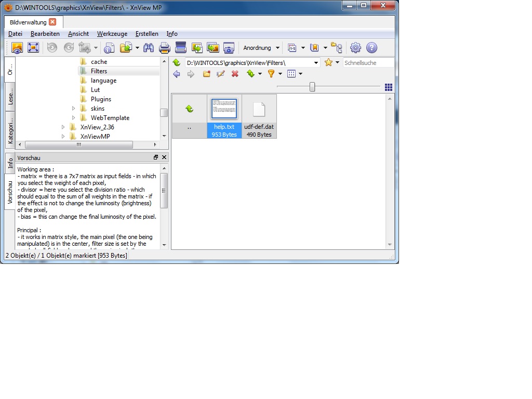Screen dimensions: 532x399
Task: Open the Anordnung layout dropdown
Action: tap(261, 48)
